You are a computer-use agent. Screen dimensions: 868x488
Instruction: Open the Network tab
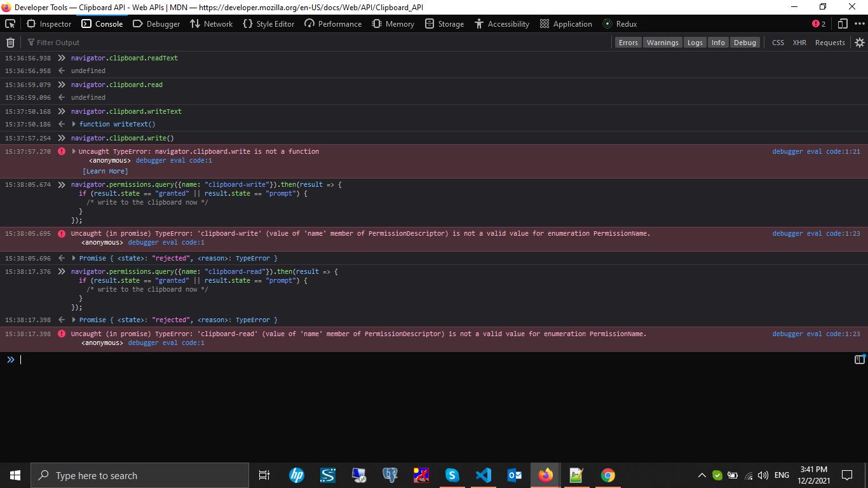coord(212,24)
